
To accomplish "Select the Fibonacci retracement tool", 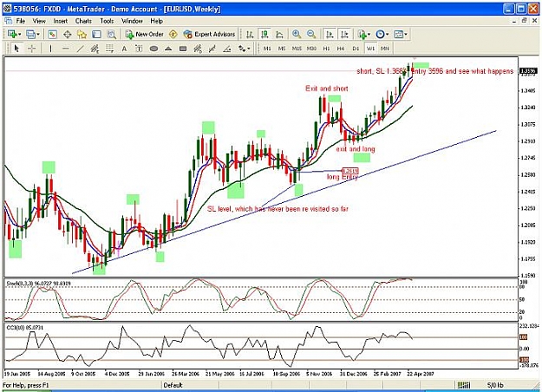I will (x=109, y=49).
